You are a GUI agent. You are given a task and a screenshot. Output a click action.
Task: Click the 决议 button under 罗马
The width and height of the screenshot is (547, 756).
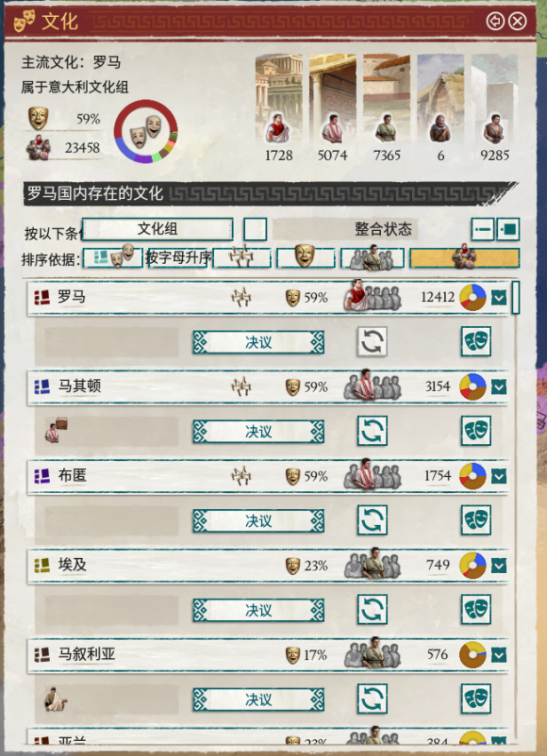coord(258,342)
